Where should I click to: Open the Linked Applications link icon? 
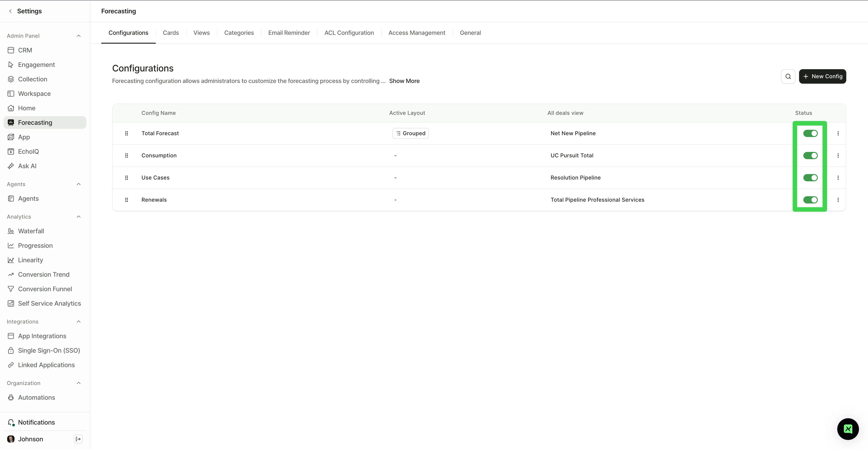(11, 365)
